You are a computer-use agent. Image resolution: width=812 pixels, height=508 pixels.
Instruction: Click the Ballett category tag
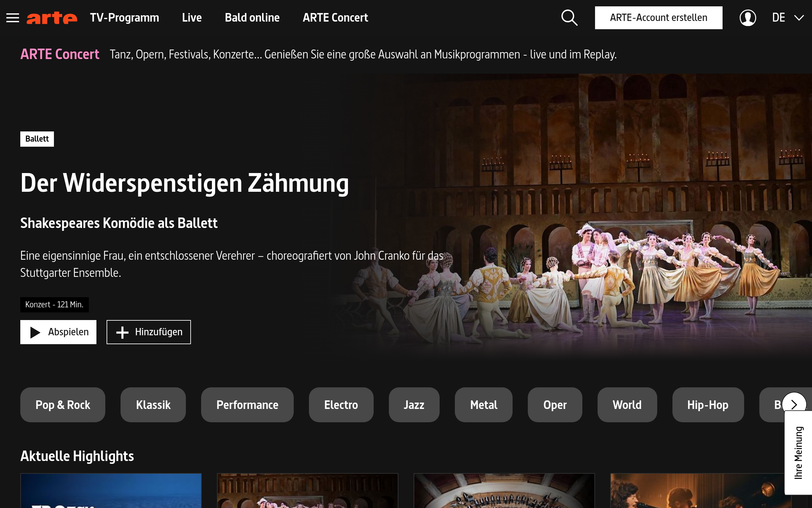click(x=37, y=139)
